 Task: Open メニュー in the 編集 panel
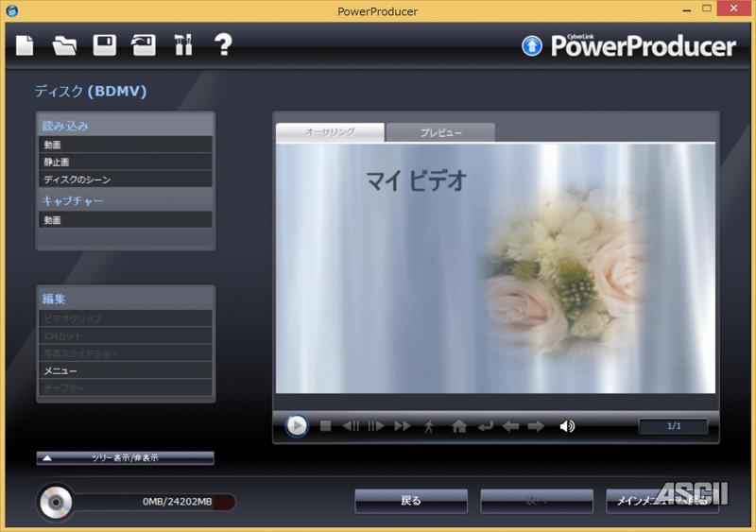[x=126, y=370]
